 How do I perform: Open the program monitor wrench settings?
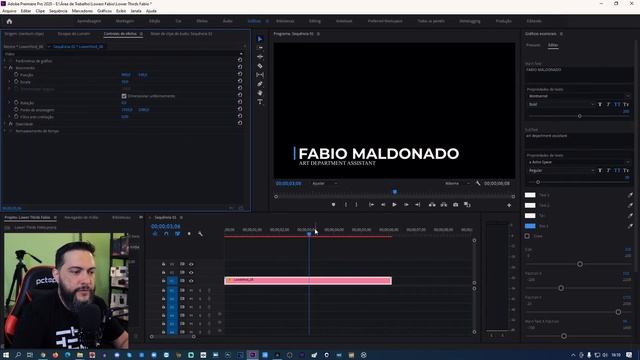(x=478, y=183)
